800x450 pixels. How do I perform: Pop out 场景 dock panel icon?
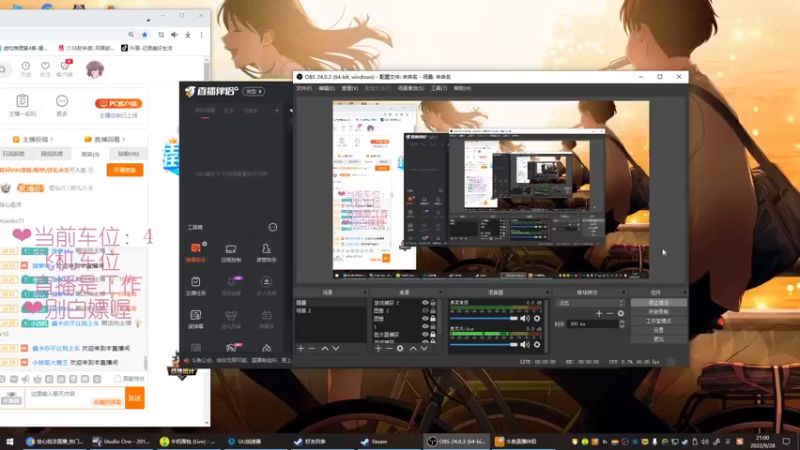(x=364, y=293)
